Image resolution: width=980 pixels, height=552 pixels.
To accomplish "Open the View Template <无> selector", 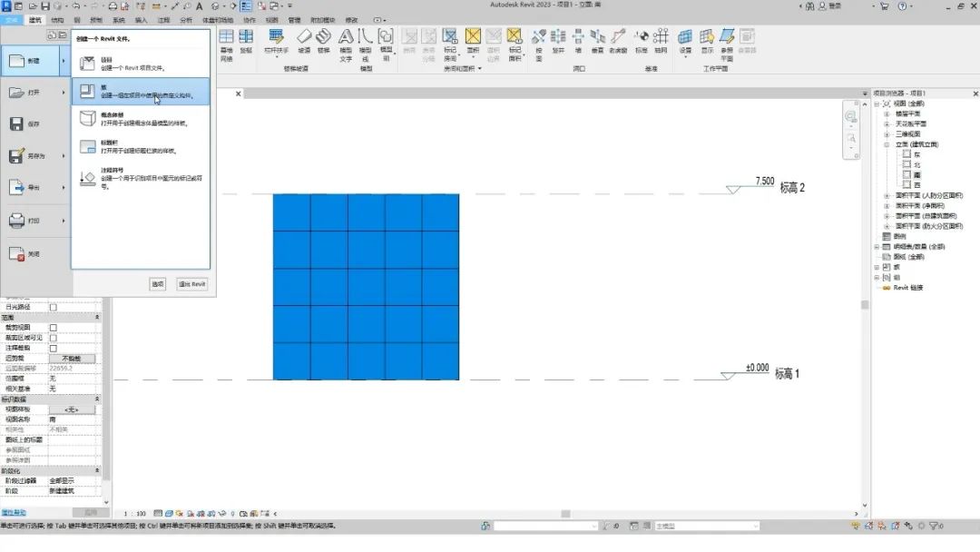I will (x=72, y=409).
